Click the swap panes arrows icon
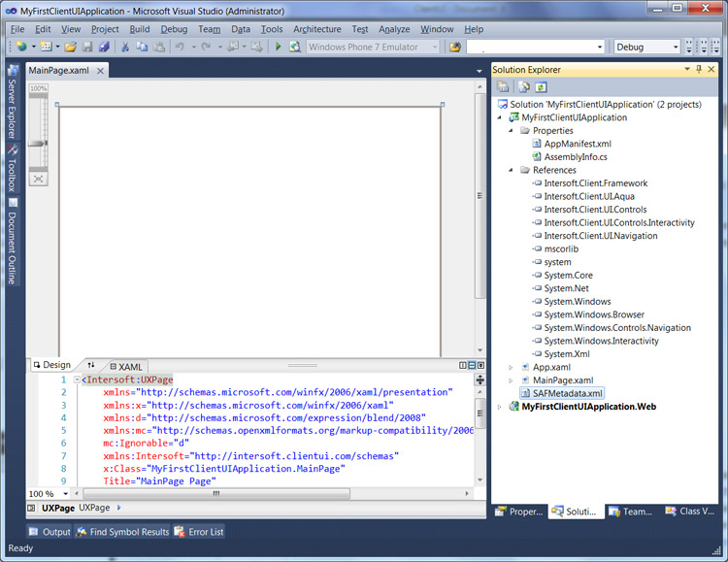728x562 pixels. pyautogui.click(x=91, y=366)
